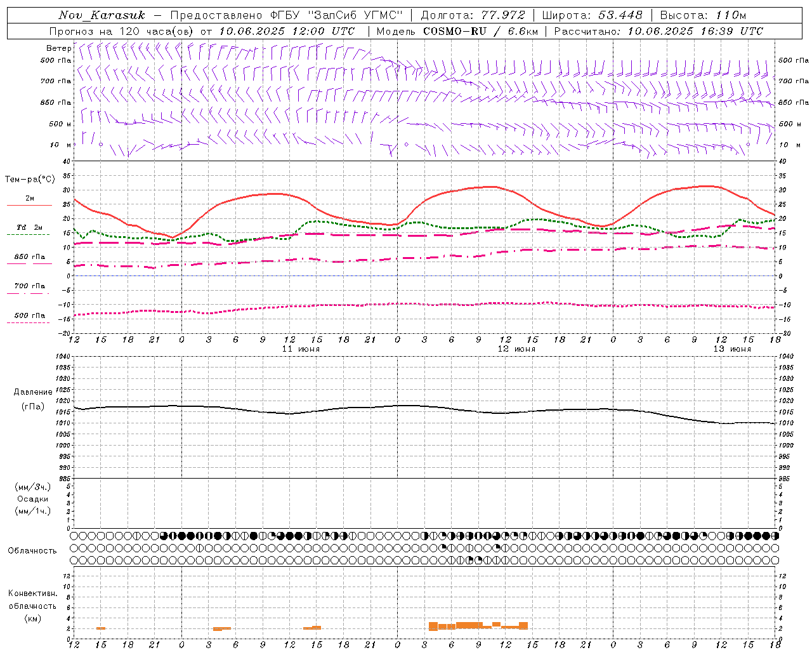
Task: Click the Высота: 110м value
Action: (703, 15)
